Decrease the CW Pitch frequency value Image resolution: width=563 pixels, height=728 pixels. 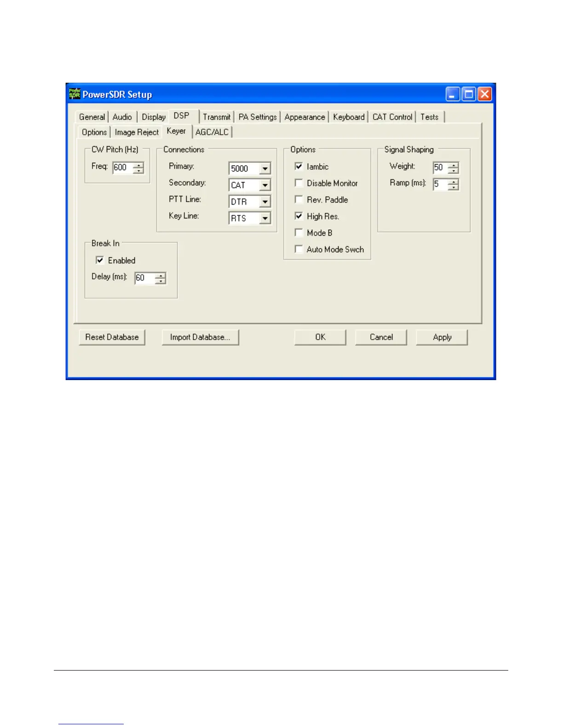[138, 171]
